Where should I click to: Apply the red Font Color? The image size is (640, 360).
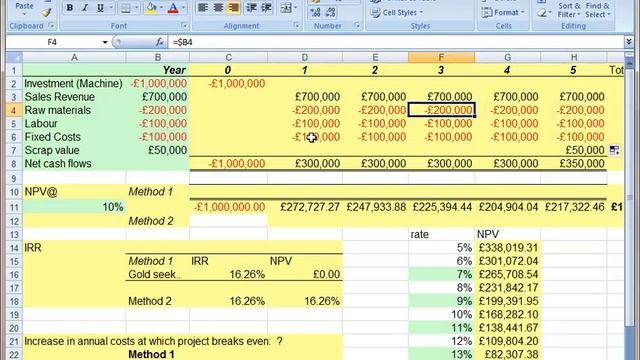173,8
